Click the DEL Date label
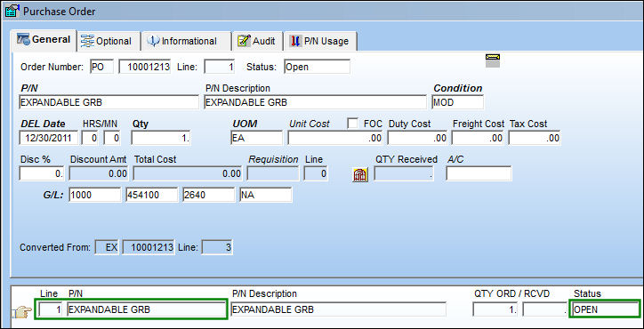644x329 pixels. pyautogui.click(x=43, y=124)
